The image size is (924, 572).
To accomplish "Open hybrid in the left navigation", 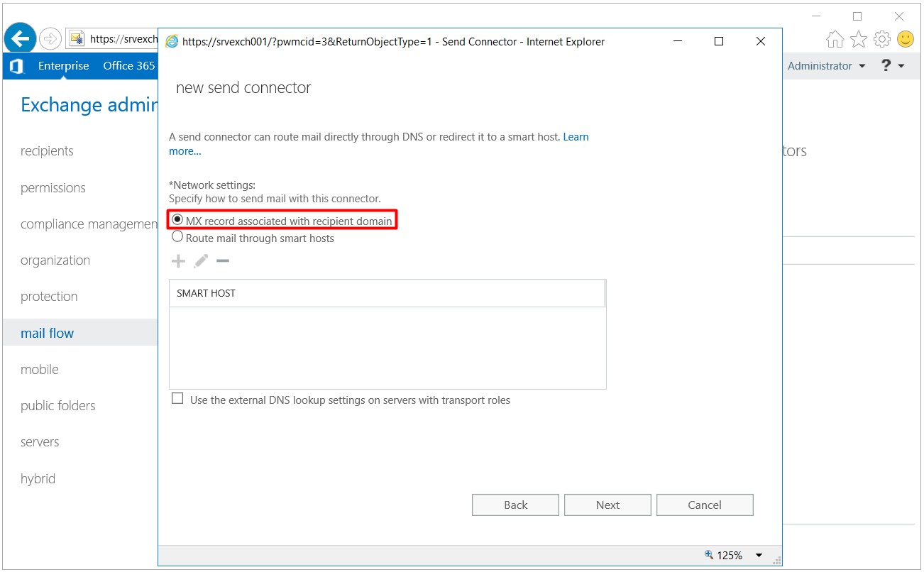I will coord(38,479).
